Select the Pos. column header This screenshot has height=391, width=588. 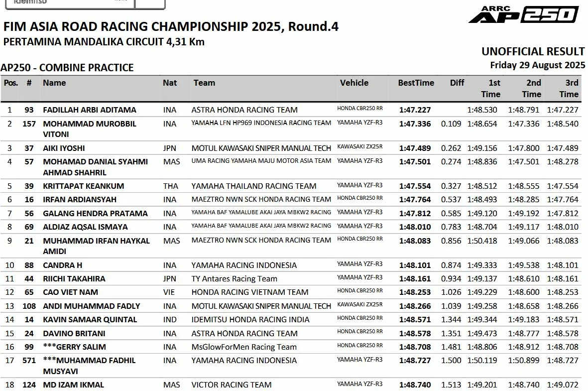(x=11, y=83)
